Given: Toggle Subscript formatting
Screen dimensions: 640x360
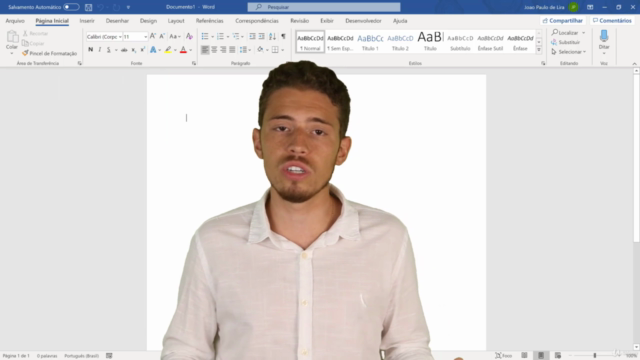Looking at the screenshot, I should [133, 50].
